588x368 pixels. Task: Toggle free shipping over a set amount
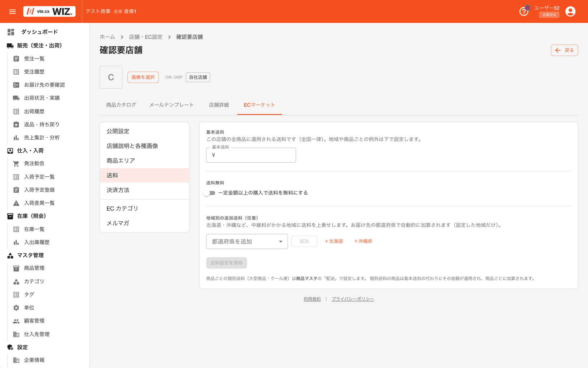pos(209,193)
